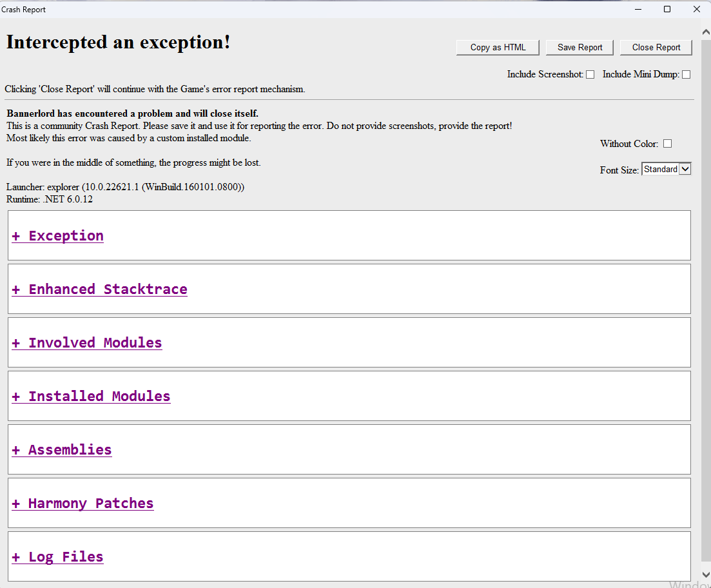Expand the Involved Modules section

click(x=86, y=343)
